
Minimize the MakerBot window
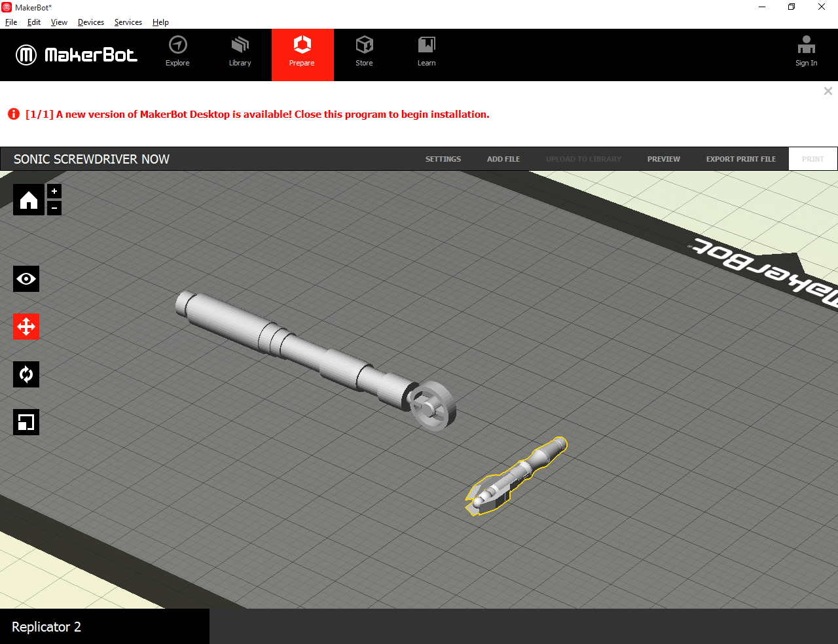[762, 7]
